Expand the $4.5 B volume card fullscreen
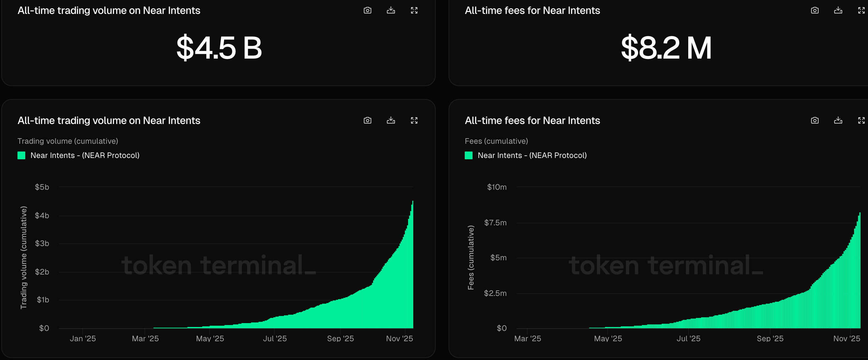Image resolution: width=868 pixels, height=360 pixels. click(414, 10)
